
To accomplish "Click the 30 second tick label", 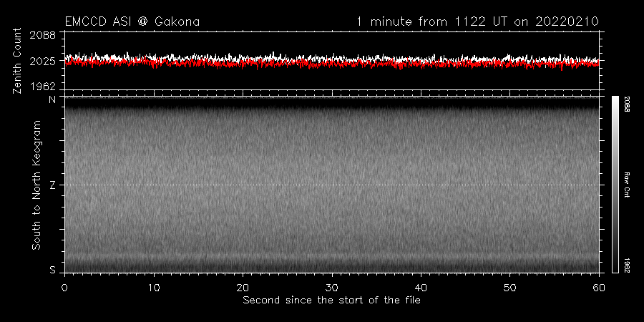I will (331, 287).
